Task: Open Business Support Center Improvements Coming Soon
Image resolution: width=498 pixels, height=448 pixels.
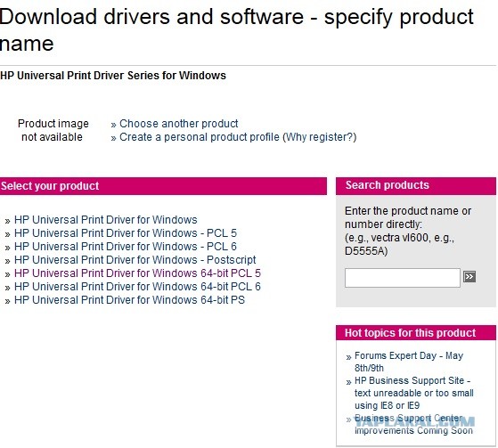Action: tap(413, 424)
